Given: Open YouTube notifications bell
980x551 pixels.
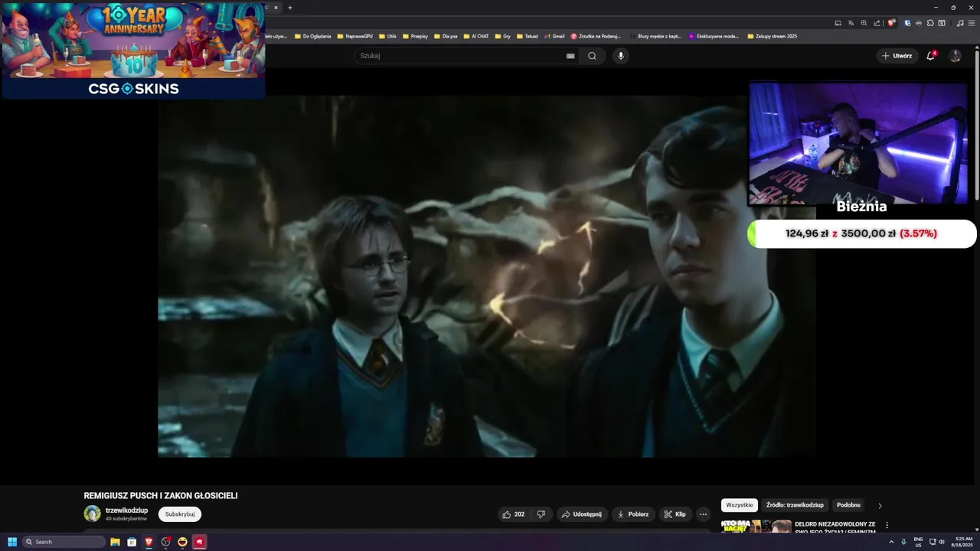Looking at the screenshot, I should pos(931,56).
